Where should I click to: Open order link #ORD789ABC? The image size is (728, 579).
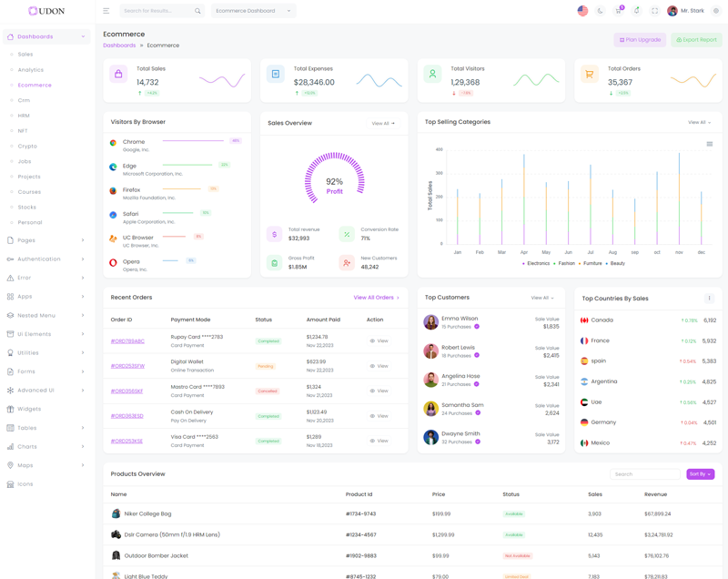click(127, 341)
